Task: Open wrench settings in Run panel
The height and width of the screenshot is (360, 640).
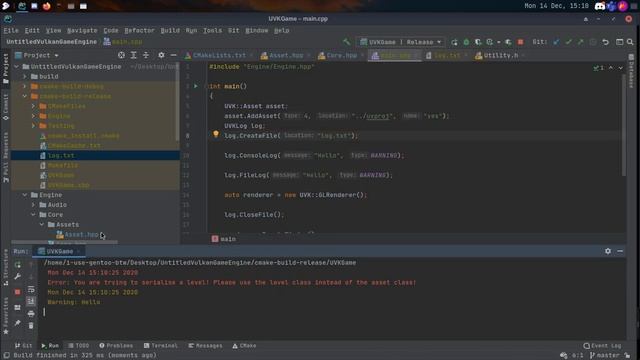Action: (x=18, y=277)
